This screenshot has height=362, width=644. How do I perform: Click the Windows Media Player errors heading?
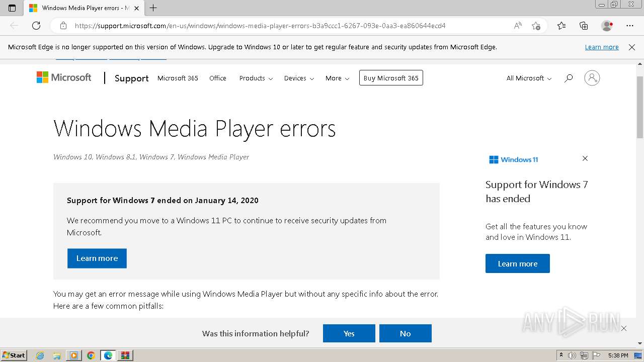(194, 129)
